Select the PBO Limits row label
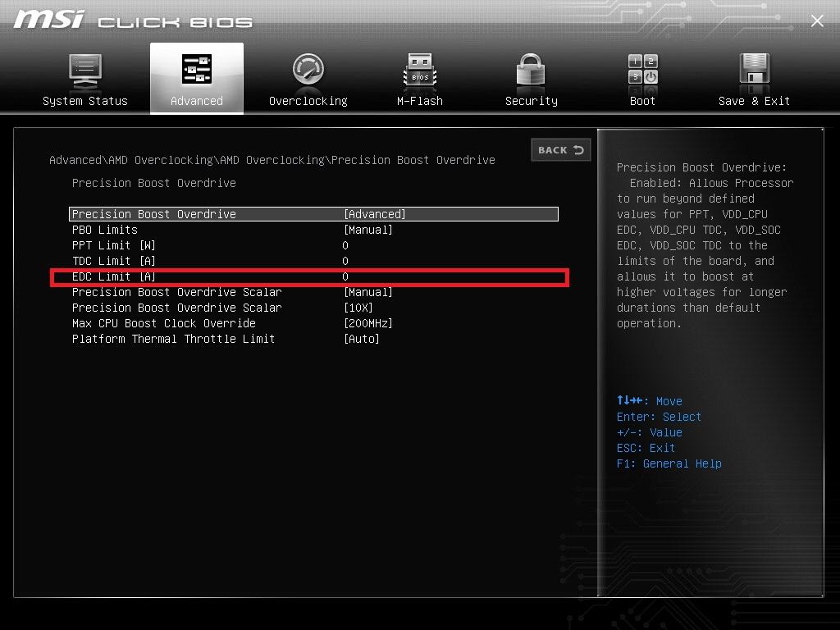Image resolution: width=840 pixels, height=630 pixels. coord(104,230)
